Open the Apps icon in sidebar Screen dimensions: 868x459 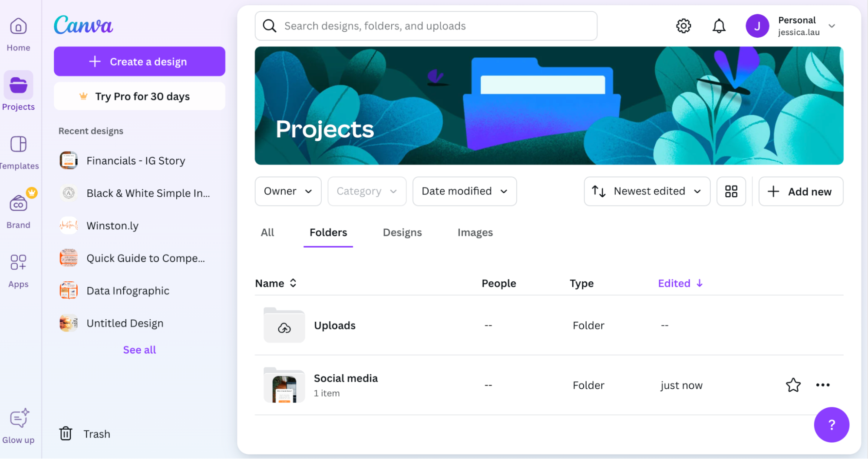click(x=18, y=263)
